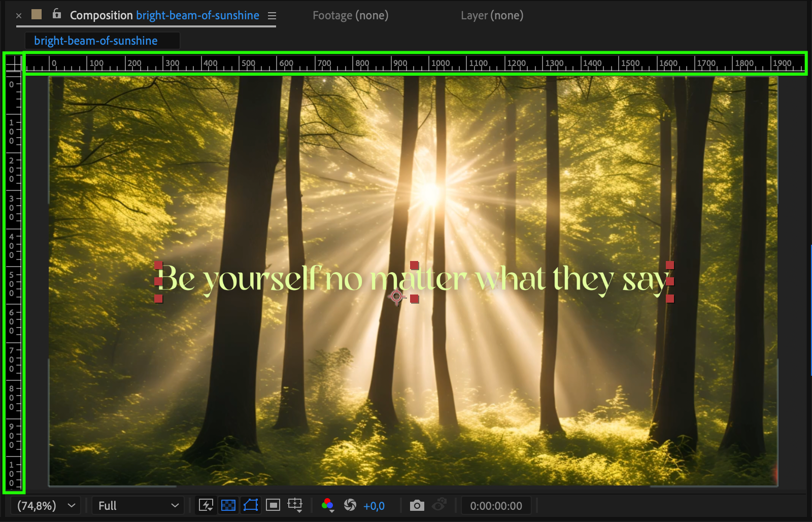
Task: Click the Region of Interest icon
Action: 273,505
